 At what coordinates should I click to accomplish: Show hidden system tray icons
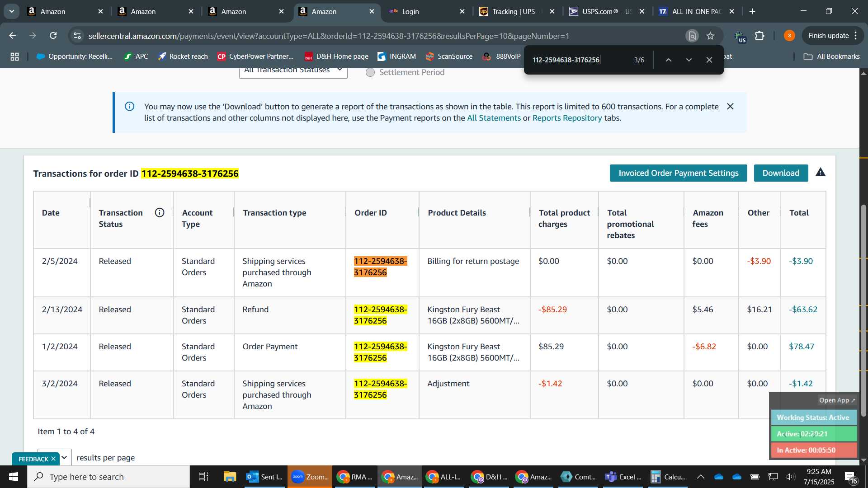(700, 477)
